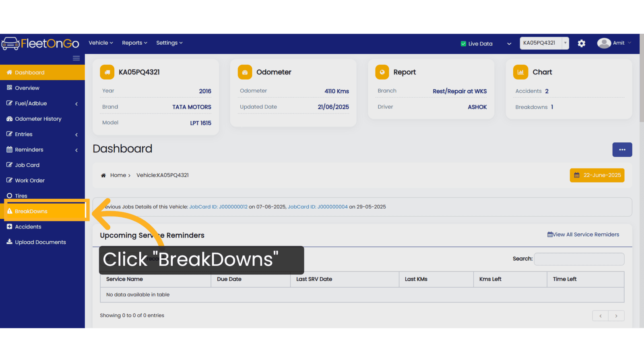Open Odometer History in the sidebar
Image resolution: width=644 pixels, height=362 pixels.
pos(42,119)
